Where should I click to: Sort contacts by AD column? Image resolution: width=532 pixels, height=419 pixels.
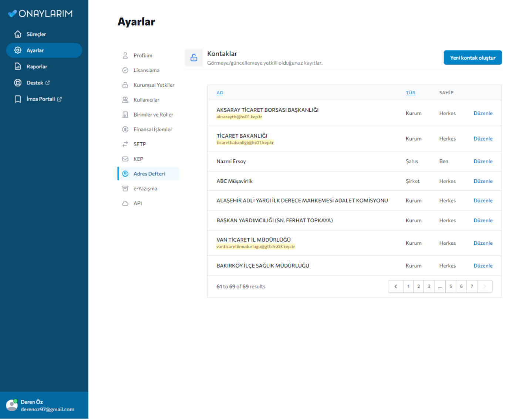220,93
